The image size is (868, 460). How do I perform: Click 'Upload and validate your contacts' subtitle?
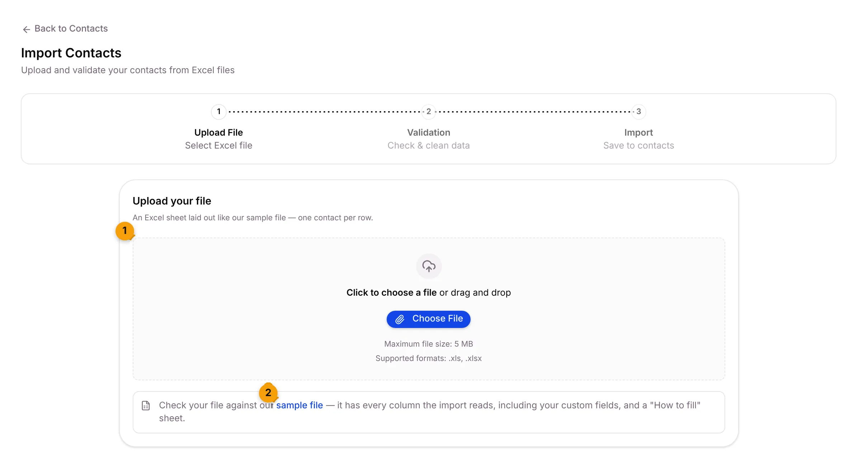point(128,70)
